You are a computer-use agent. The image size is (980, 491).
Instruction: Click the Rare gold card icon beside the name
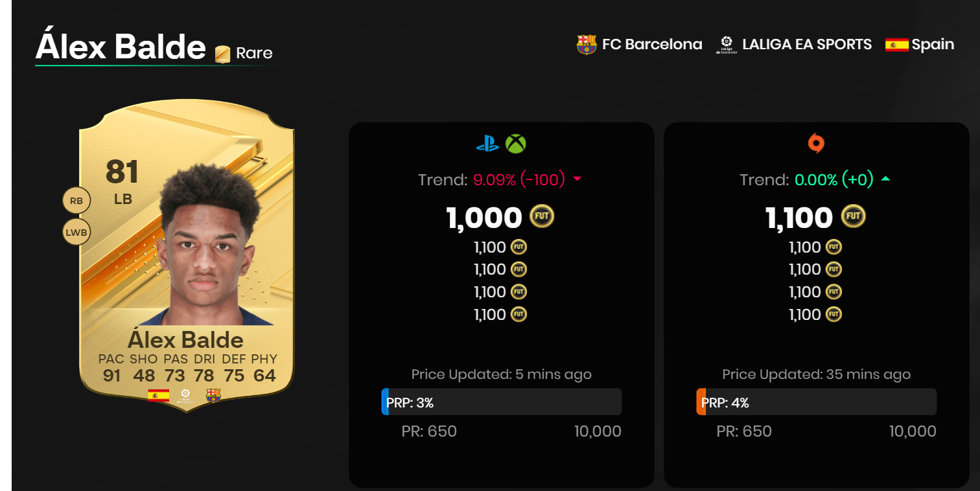[221, 52]
